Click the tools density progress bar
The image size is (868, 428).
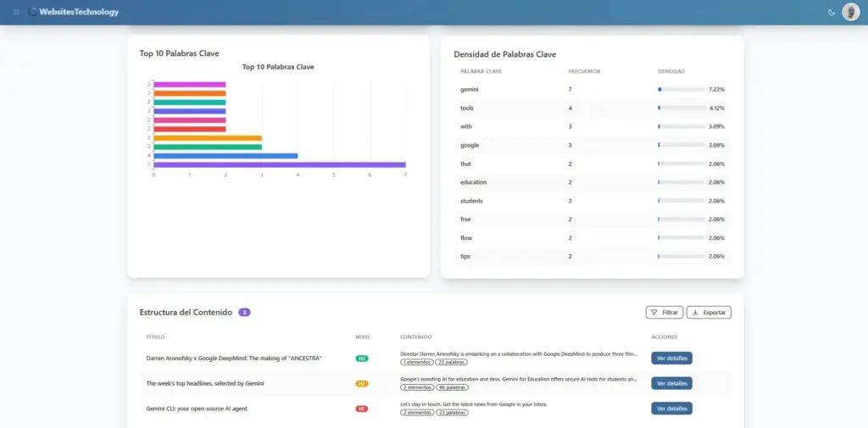click(682, 108)
